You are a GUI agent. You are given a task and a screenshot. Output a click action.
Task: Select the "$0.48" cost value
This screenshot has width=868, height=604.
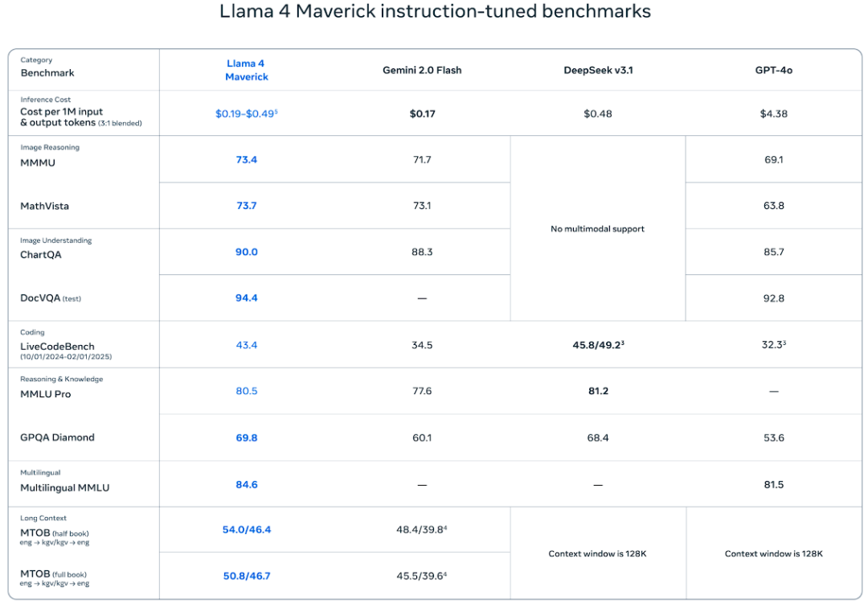point(598,113)
